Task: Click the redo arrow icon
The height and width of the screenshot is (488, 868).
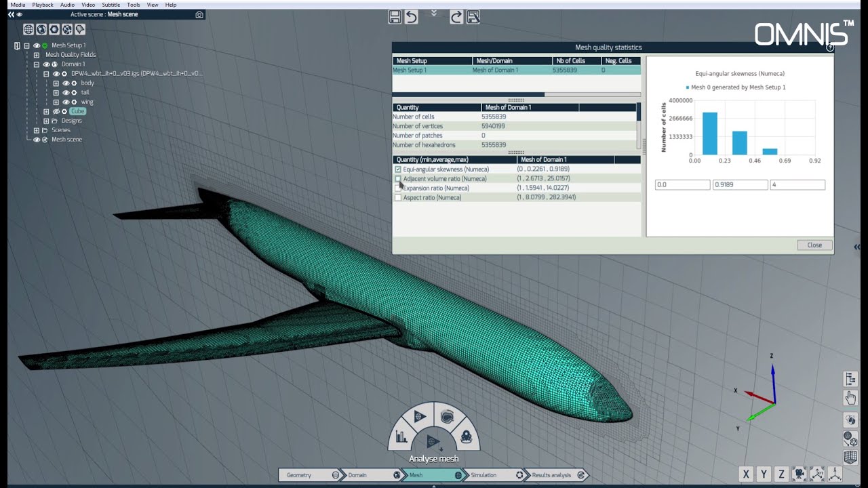Action: click(x=456, y=18)
